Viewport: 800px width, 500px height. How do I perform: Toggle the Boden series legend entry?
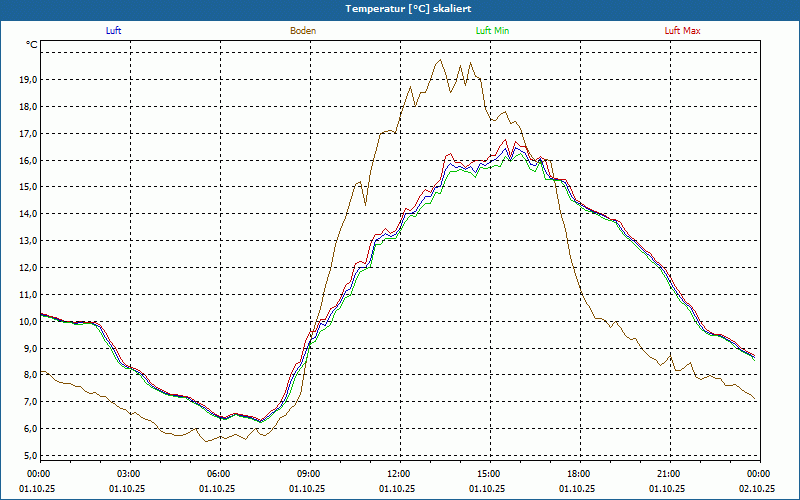(x=303, y=30)
